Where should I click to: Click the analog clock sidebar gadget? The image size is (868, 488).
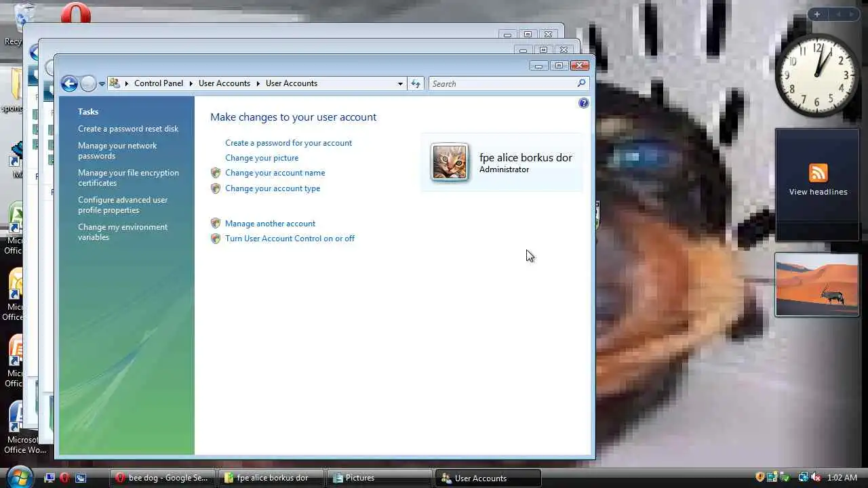click(x=817, y=75)
